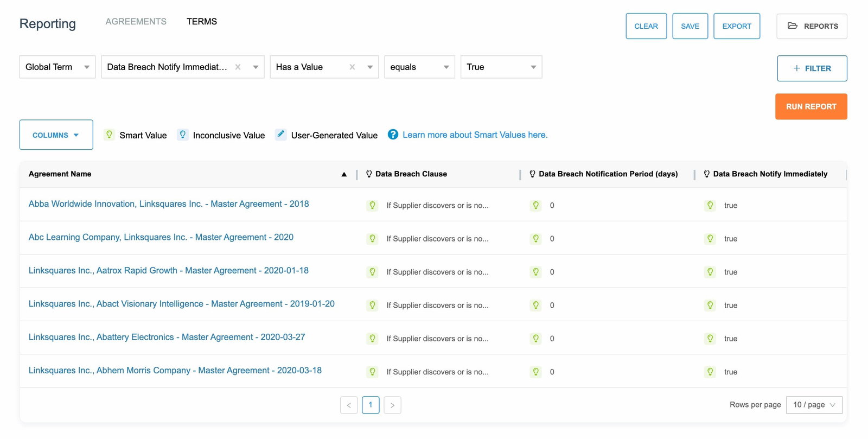The height and width of the screenshot is (439, 868).
Task: Click the Inconclusive Value lightbulb legend icon
Action: pyautogui.click(x=183, y=135)
